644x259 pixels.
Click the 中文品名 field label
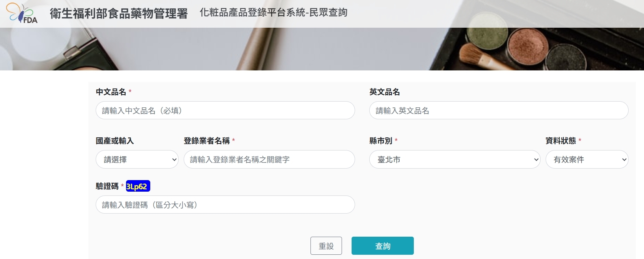point(111,92)
